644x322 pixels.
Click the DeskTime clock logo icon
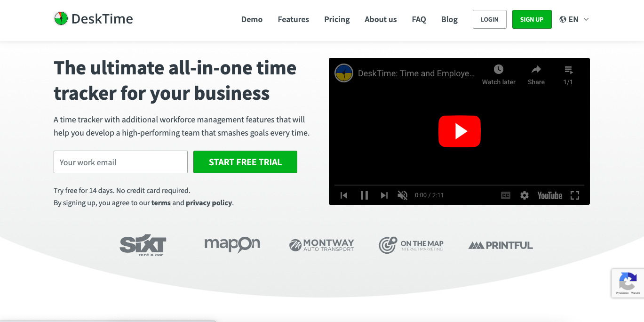[61, 19]
